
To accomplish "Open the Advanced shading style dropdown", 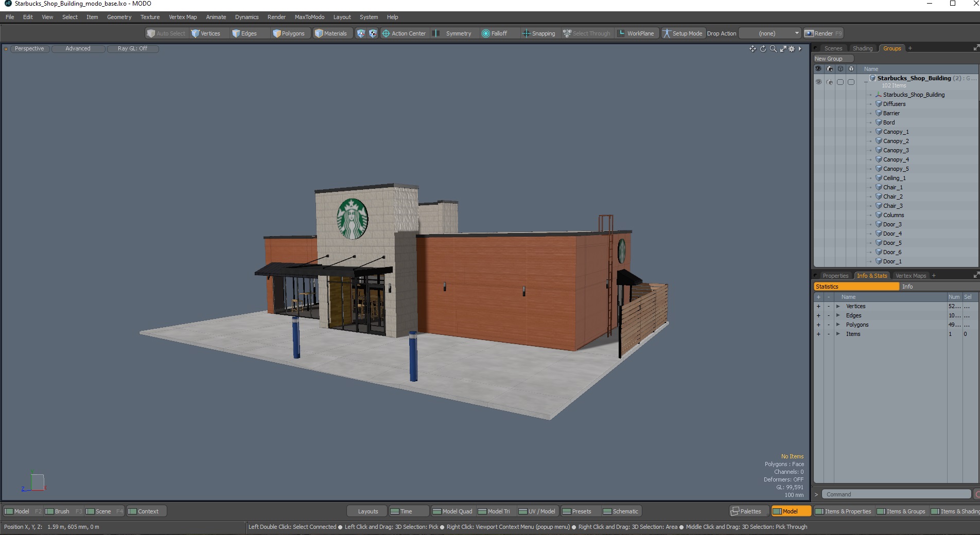I will point(78,49).
